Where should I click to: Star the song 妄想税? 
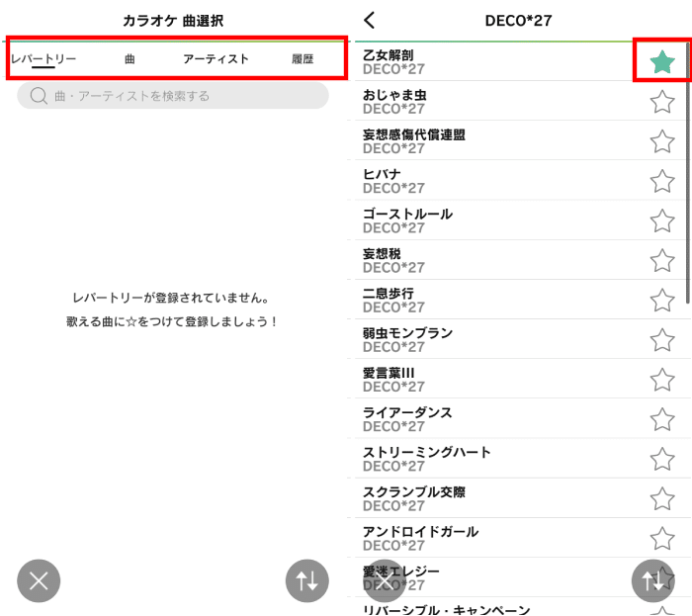coord(662,261)
